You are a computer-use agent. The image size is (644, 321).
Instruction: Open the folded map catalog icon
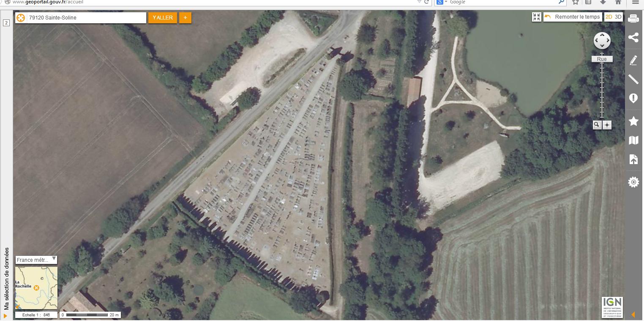coord(633,140)
